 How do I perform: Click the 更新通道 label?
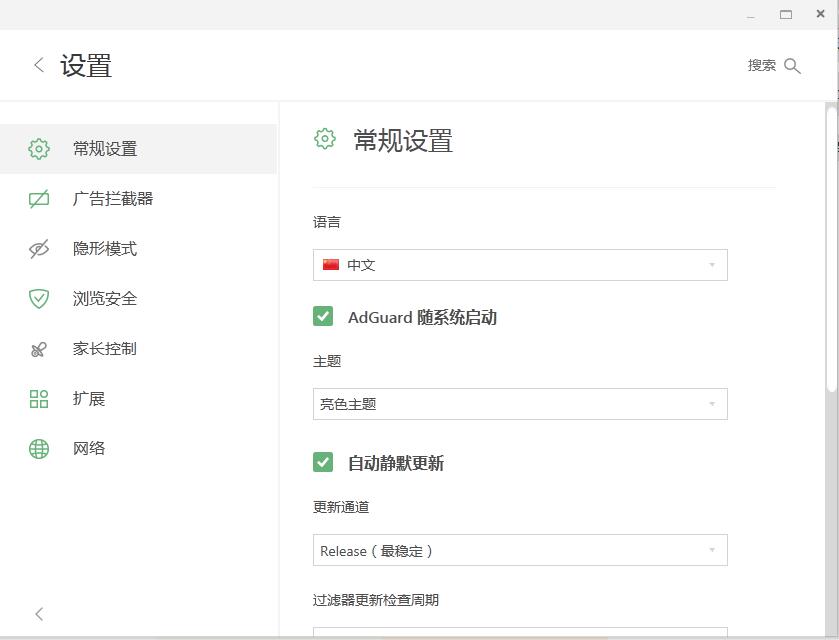coord(341,507)
